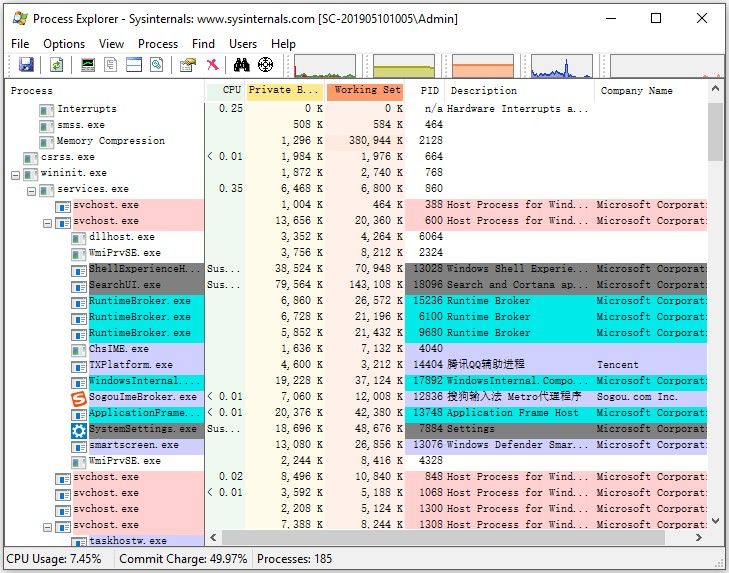Image resolution: width=729 pixels, height=573 pixels.
Task: Toggle the process tree view icon
Action: click(x=111, y=65)
